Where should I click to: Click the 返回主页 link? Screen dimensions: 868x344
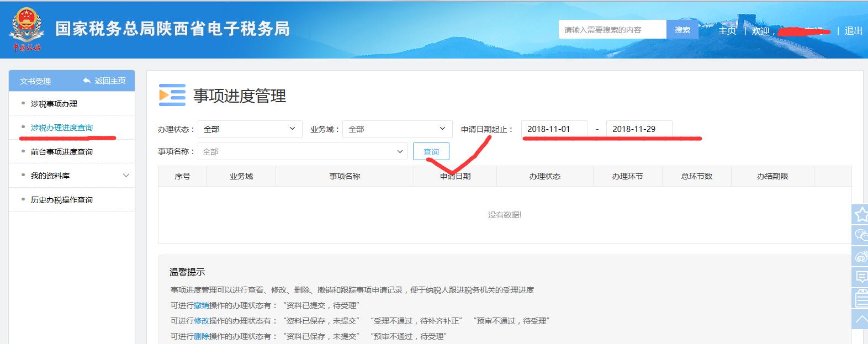click(x=110, y=81)
